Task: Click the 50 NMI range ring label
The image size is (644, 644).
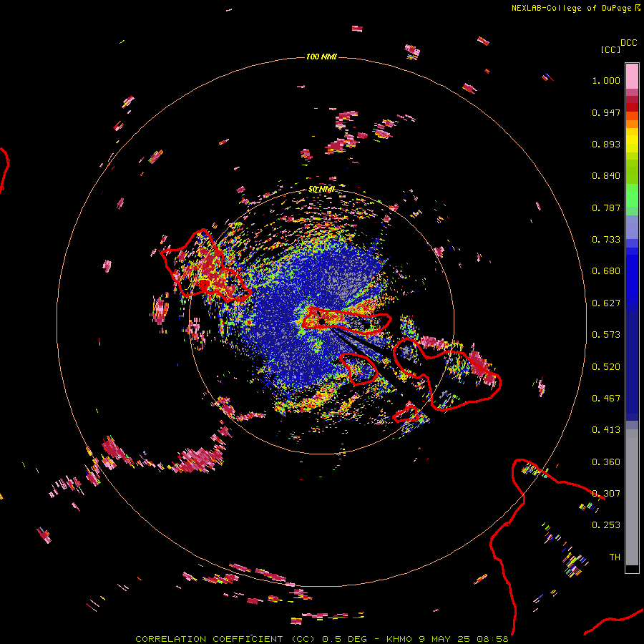Action: click(x=321, y=190)
